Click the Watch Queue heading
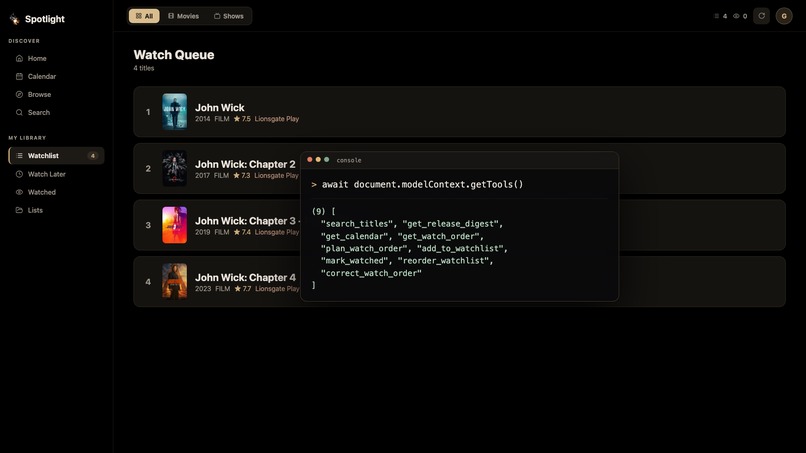The width and height of the screenshot is (806, 453). tap(174, 55)
